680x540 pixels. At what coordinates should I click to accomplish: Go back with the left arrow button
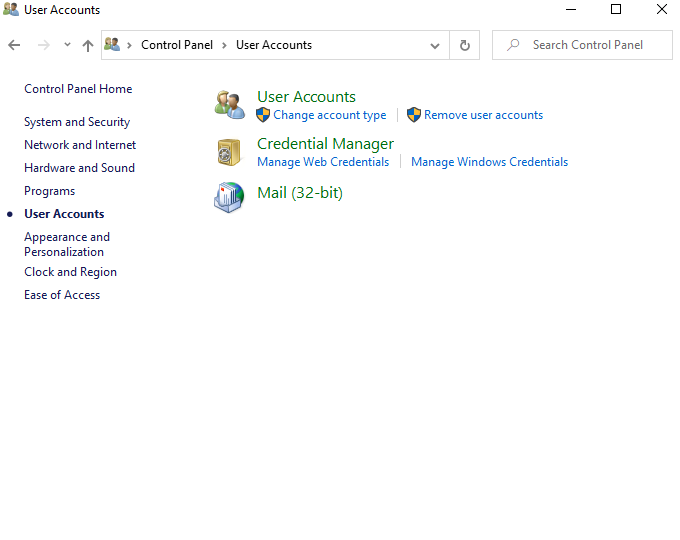(x=14, y=45)
